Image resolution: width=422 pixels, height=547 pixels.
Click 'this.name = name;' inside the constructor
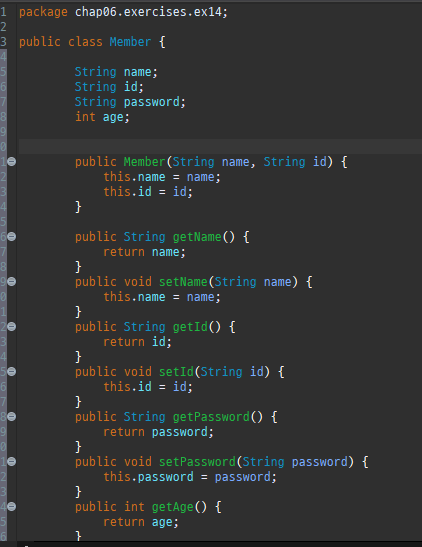tap(162, 177)
